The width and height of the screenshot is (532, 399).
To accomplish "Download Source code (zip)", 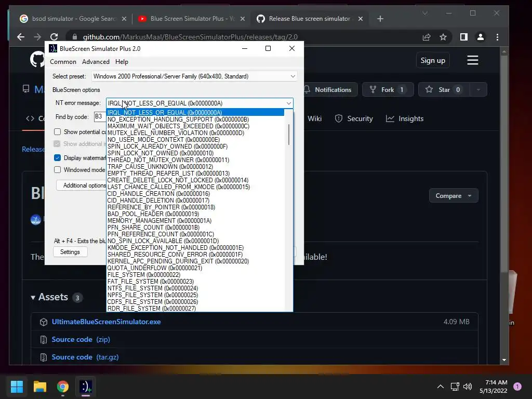I will point(81,339).
